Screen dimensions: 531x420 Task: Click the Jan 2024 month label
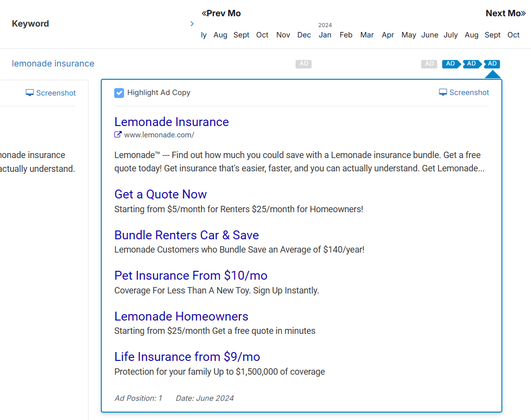[325, 35]
